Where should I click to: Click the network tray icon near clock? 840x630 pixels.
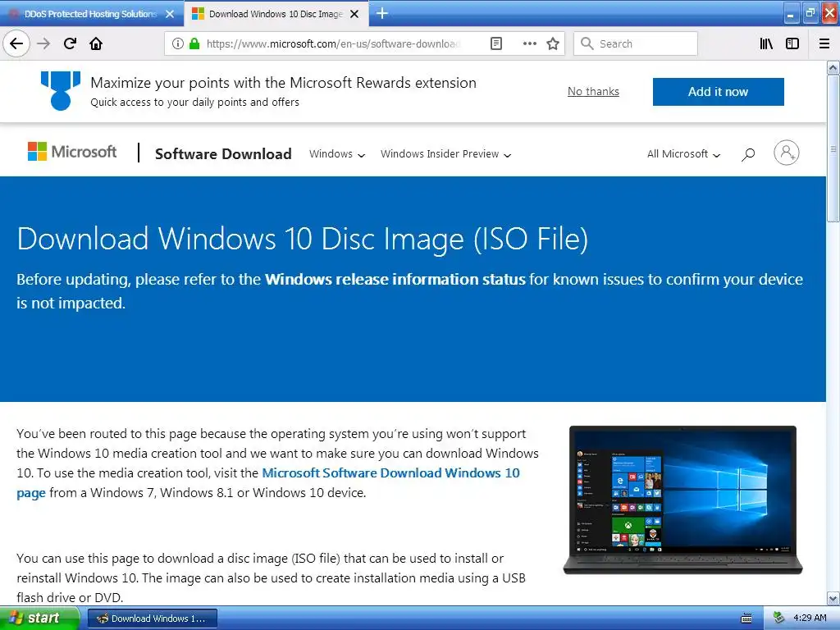778,618
